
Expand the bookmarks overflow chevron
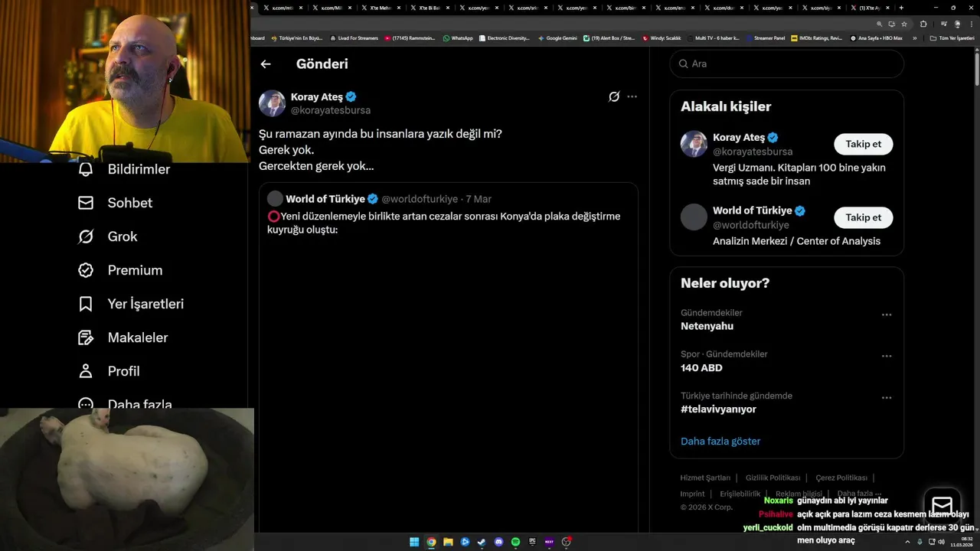tap(914, 37)
